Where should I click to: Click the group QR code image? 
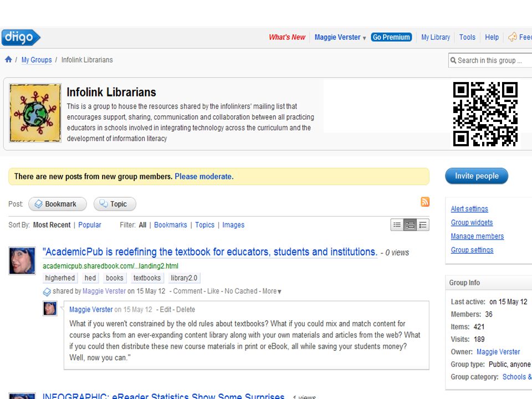[485, 114]
